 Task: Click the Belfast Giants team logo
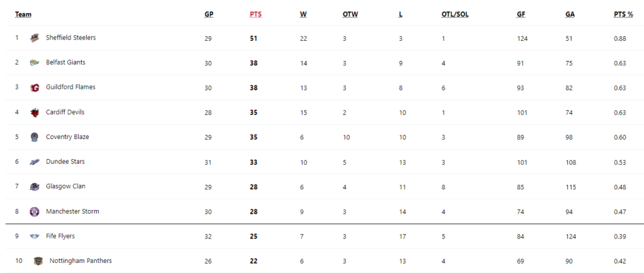[x=35, y=63]
